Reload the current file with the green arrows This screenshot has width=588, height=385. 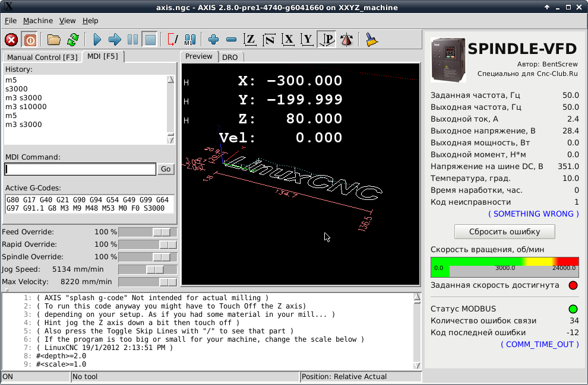tap(72, 40)
